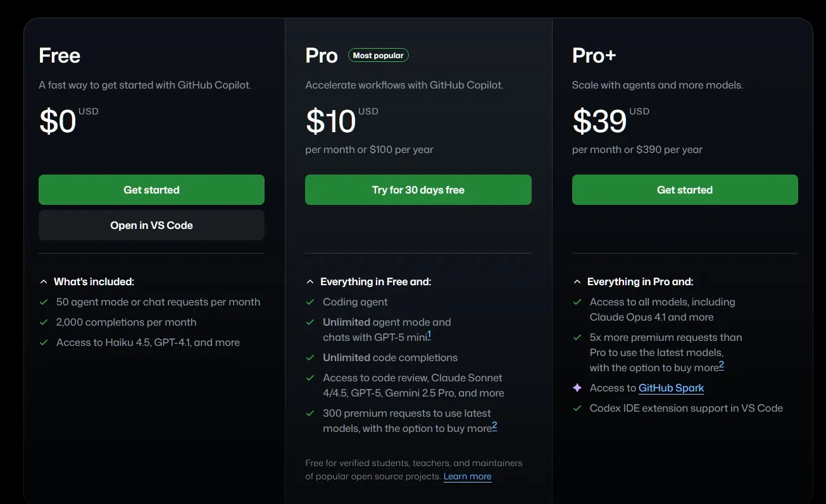Image resolution: width=826 pixels, height=504 pixels.
Task: Select "Get started" on the Free plan
Action: tap(151, 190)
